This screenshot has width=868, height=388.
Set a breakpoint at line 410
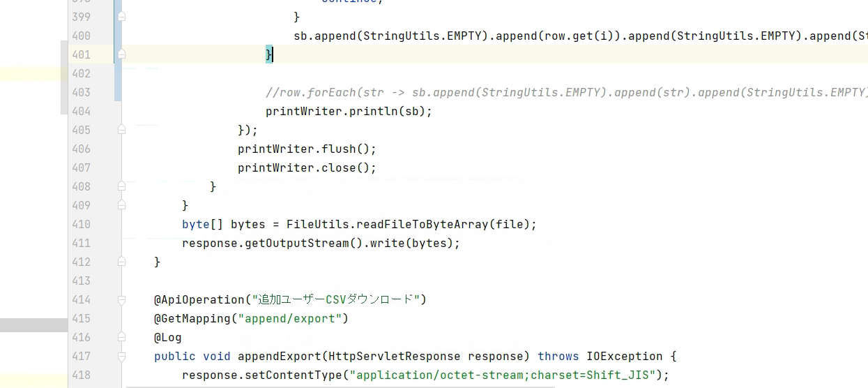click(81, 224)
